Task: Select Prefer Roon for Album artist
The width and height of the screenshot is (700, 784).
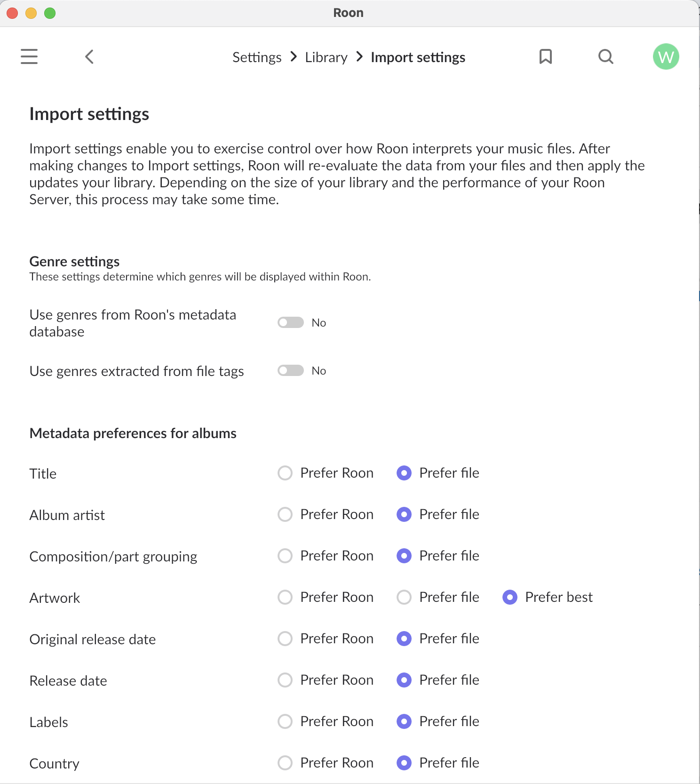Action: (285, 514)
